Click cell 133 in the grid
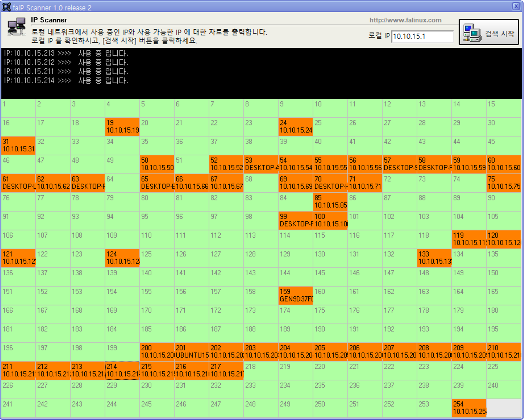This screenshot has width=524, height=420. (434, 258)
